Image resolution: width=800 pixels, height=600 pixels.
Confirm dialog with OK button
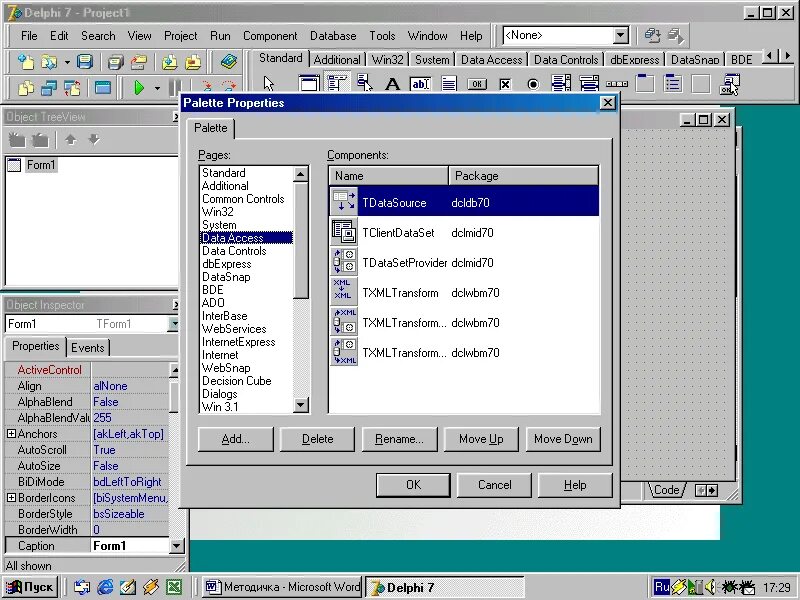click(x=413, y=485)
